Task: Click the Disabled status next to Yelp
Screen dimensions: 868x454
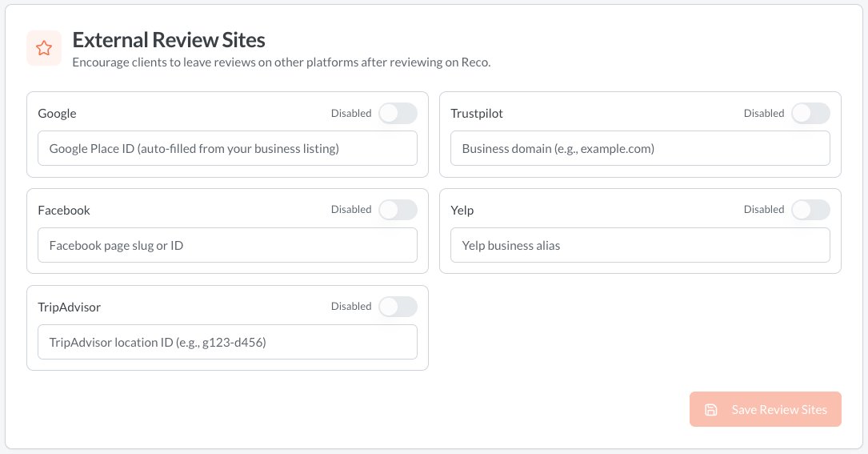Action: click(x=764, y=210)
